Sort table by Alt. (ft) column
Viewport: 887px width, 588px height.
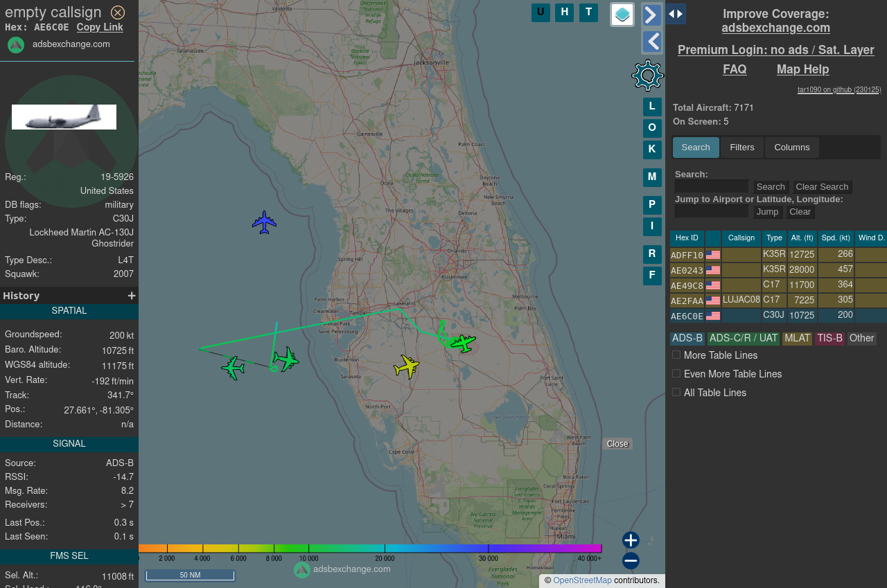click(x=802, y=238)
